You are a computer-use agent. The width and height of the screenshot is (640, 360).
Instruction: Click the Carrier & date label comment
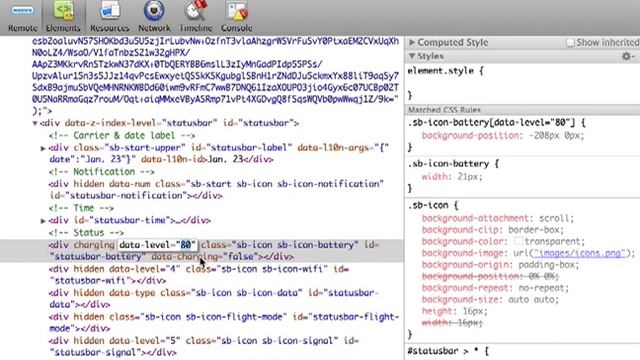122,136
